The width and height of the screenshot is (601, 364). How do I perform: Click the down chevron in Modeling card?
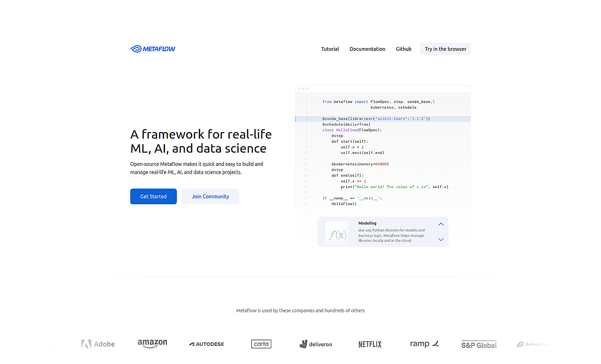click(441, 239)
